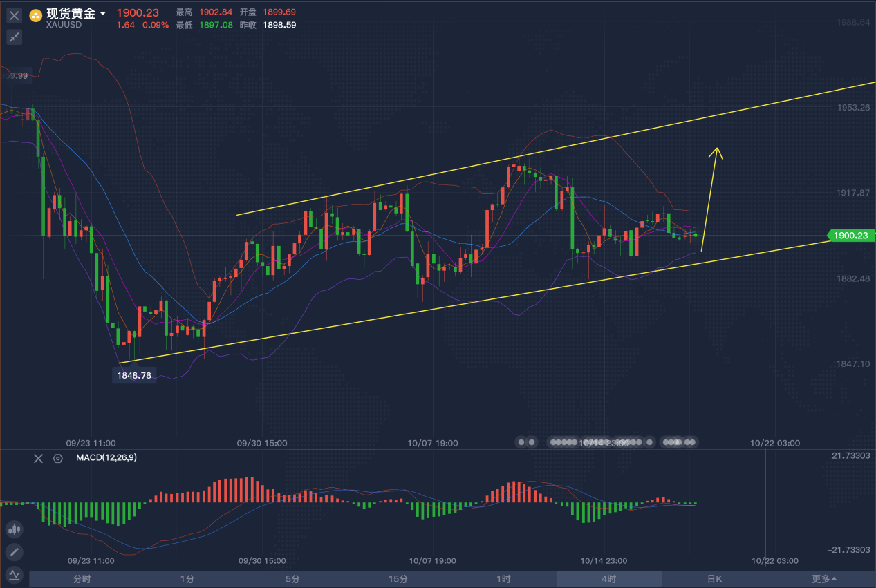Switch to the 分时 timeframe tab
The height and width of the screenshot is (588, 876).
tap(82, 579)
